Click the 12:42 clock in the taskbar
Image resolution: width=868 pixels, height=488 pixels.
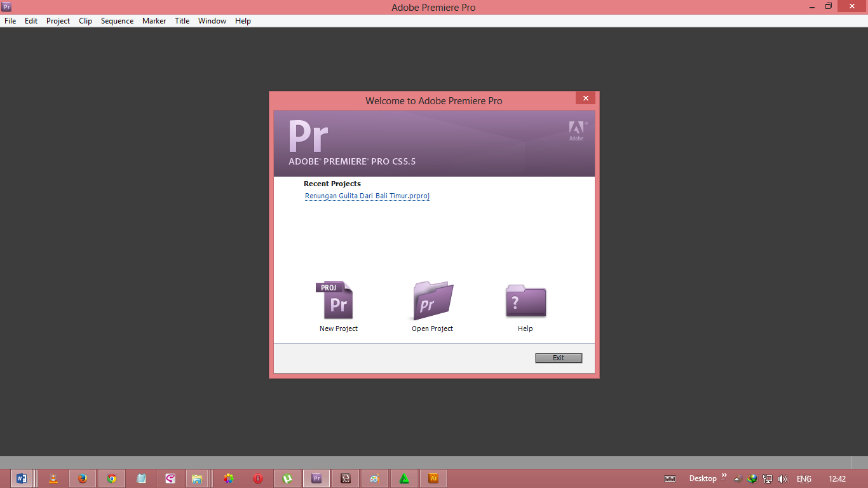click(x=837, y=479)
